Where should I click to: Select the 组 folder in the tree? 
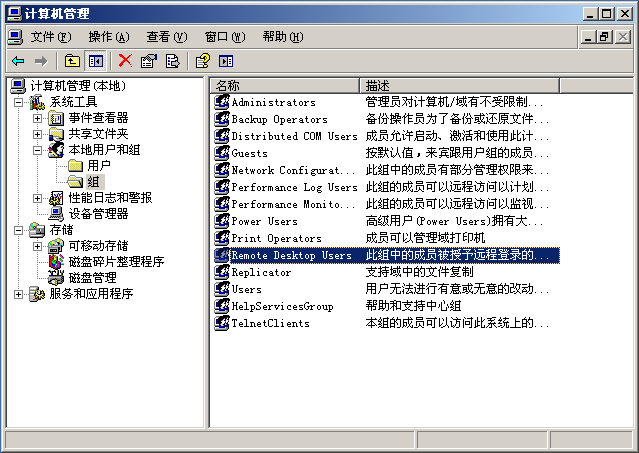tap(94, 182)
